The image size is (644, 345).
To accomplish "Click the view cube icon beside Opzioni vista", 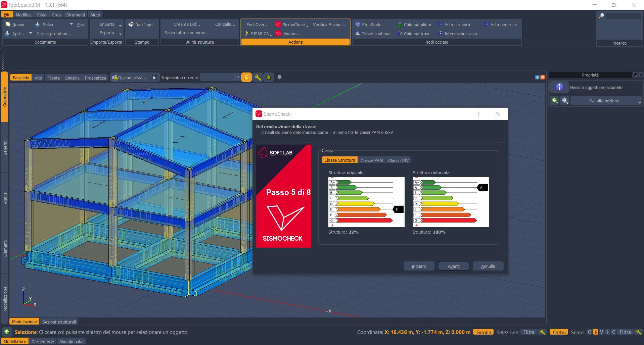I will tap(154, 78).
